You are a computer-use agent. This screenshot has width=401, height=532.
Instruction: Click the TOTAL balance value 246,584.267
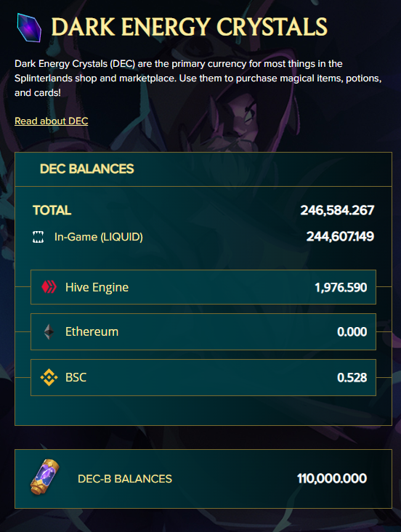point(337,210)
